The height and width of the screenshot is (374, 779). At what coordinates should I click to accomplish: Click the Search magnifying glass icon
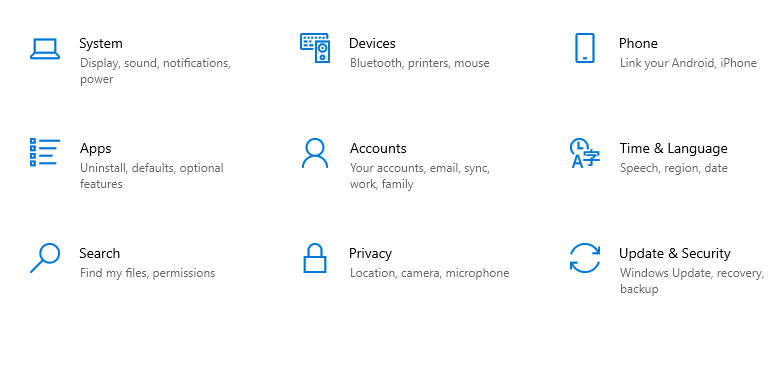point(45,258)
